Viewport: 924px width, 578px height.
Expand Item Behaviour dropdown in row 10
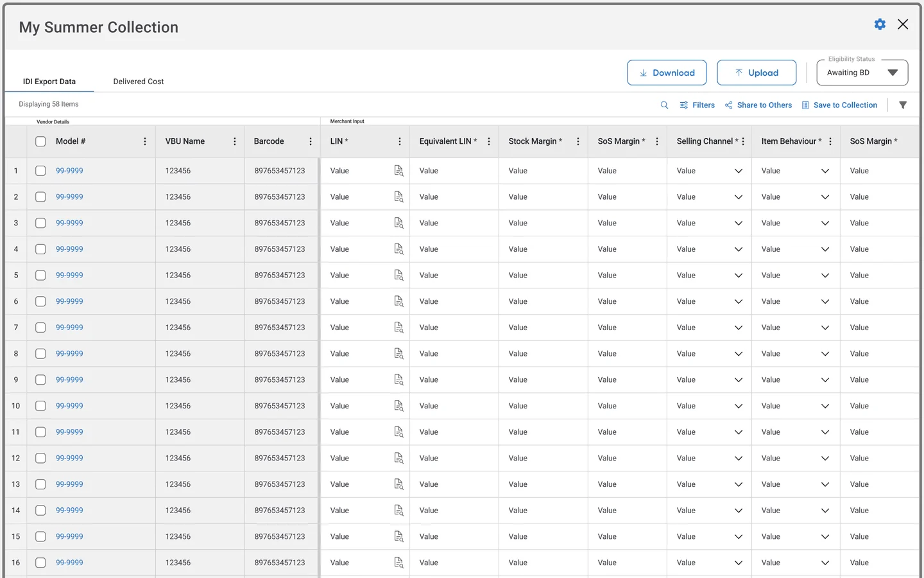[x=825, y=406]
